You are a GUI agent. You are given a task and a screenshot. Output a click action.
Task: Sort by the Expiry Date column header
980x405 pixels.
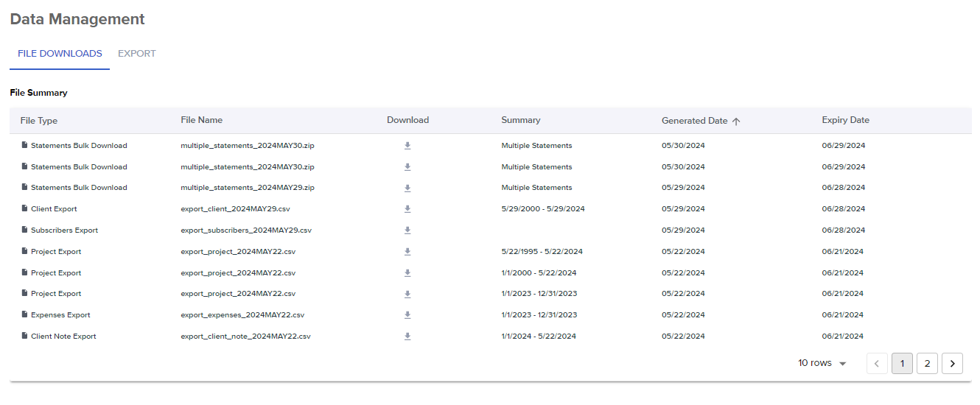coord(845,120)
